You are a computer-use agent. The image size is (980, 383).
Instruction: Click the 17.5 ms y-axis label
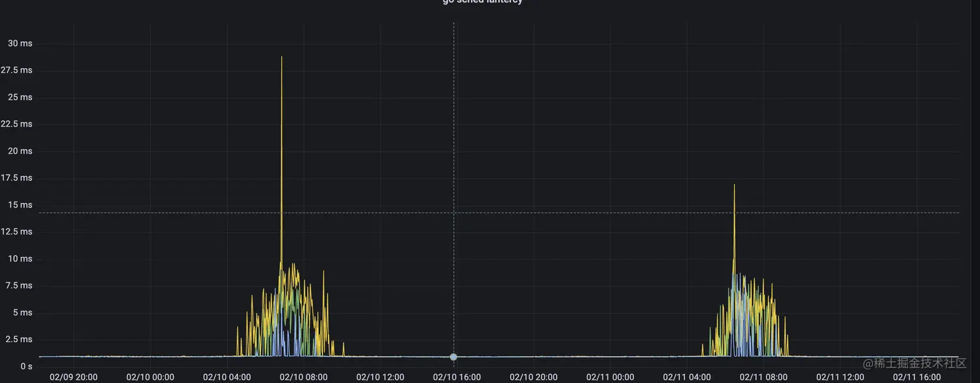pyautogui.click(x=16, y=178)
